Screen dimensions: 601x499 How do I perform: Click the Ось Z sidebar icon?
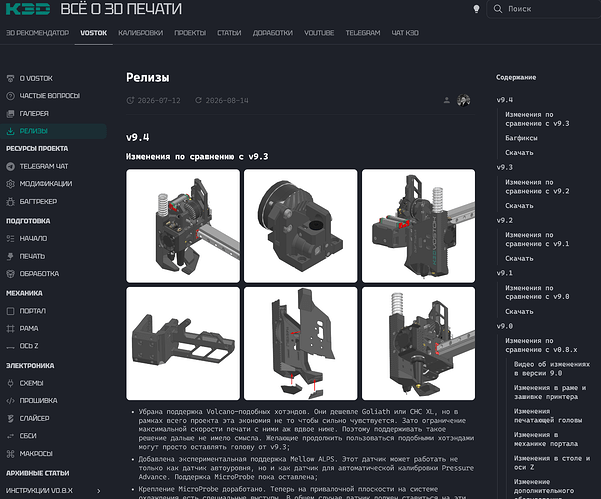pos(10,346)
